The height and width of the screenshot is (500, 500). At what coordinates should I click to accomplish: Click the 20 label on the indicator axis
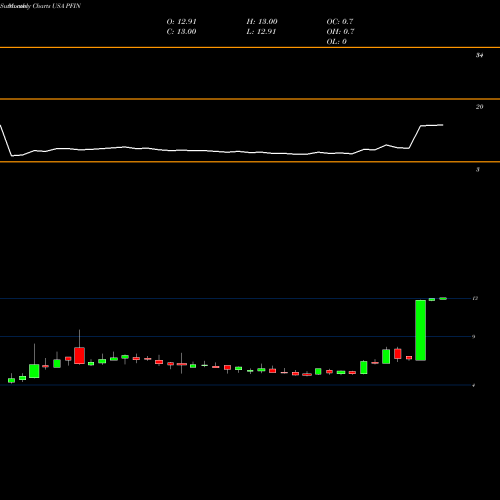479,107
